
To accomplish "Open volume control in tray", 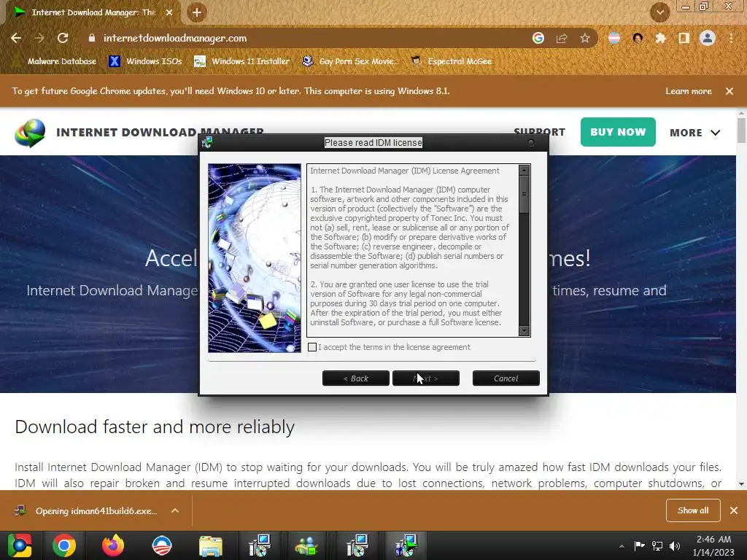I will click(675, 546).
